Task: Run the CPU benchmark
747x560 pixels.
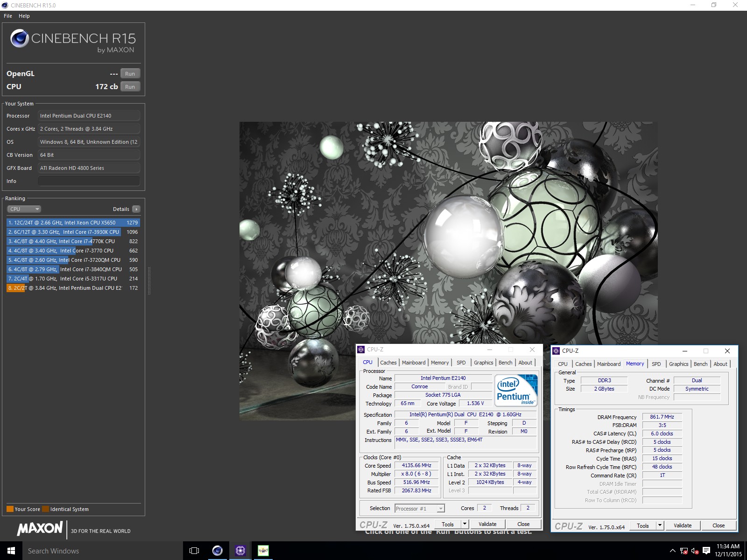Action: coord(130,87)
